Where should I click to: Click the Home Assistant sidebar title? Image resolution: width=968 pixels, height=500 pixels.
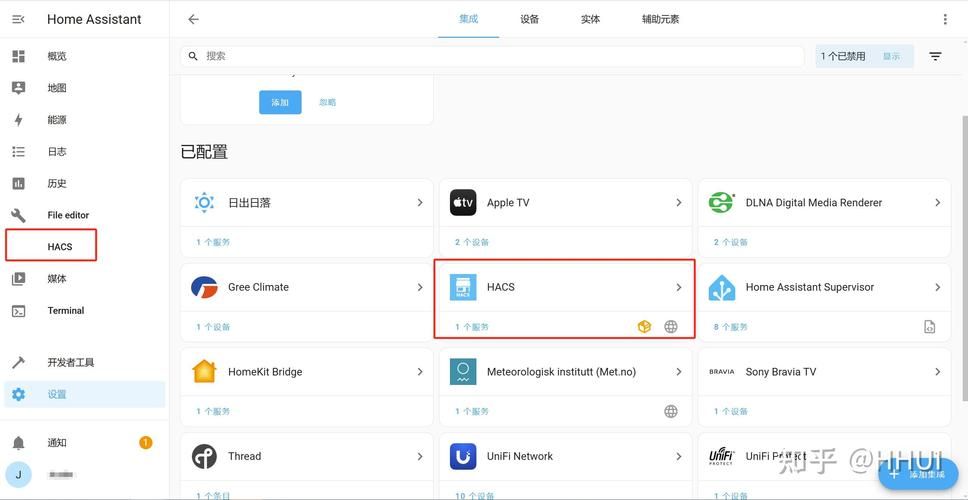tap(94, 19)
